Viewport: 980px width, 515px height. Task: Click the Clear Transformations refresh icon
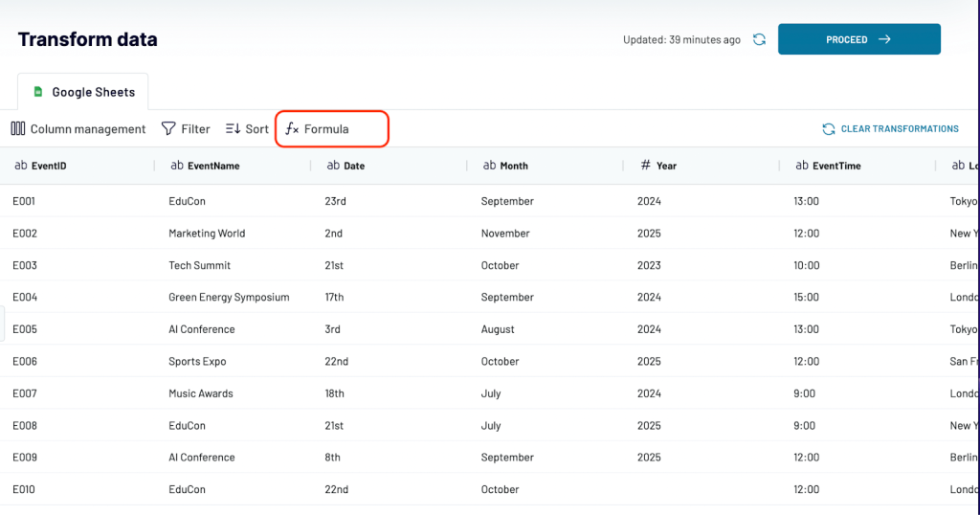click(x=829, y=128)
